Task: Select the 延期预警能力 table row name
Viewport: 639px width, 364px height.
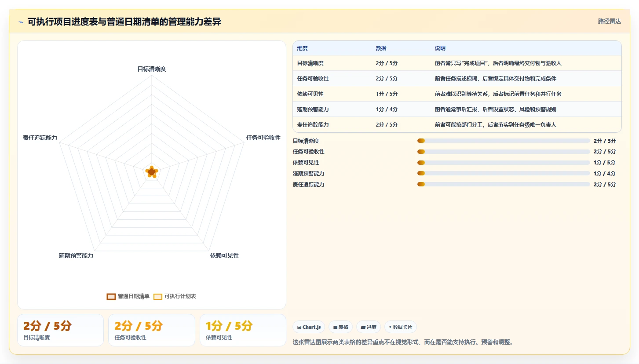Action: coord(313,109)
